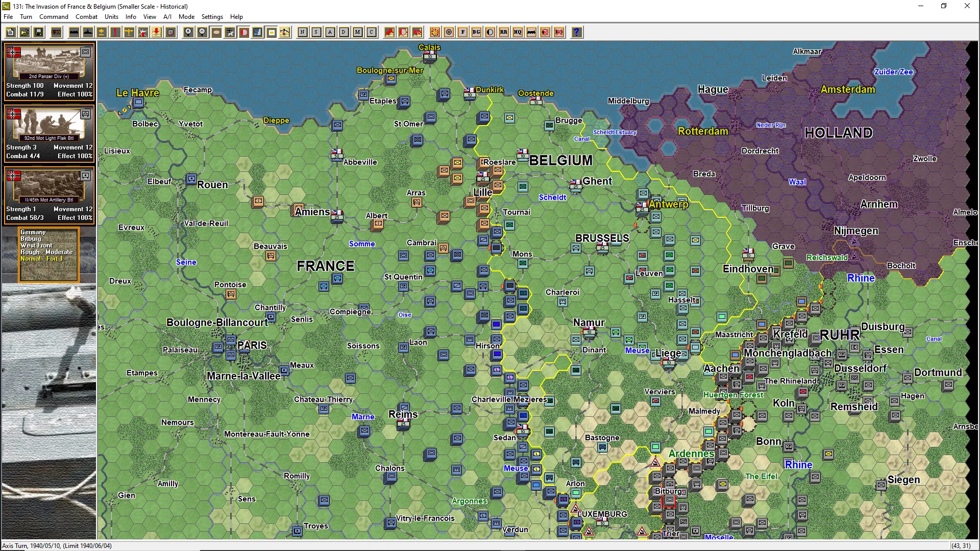Open the File menu
Image resolution: width=980 pixels, height=551 pixels.
(8, 17)
